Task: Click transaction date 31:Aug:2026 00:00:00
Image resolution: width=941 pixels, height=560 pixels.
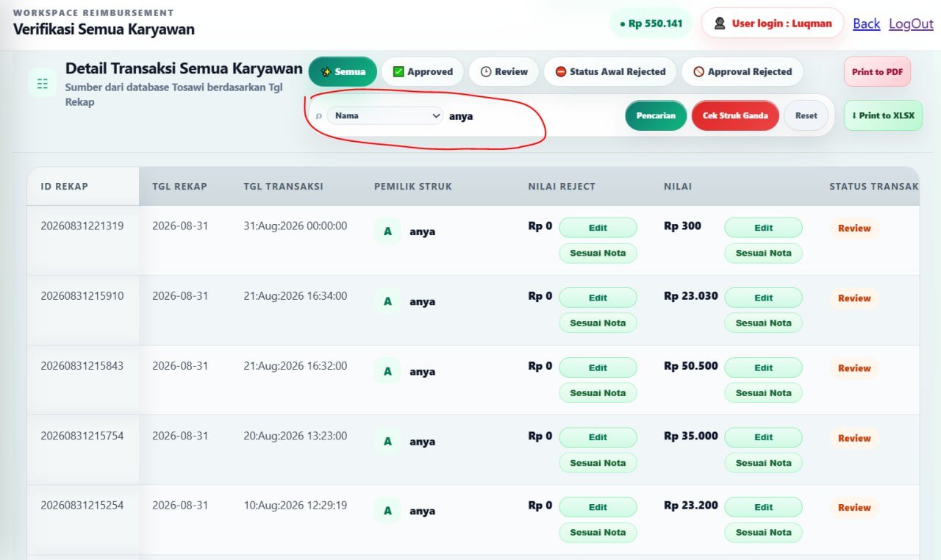Action: (x=296, y=226)
